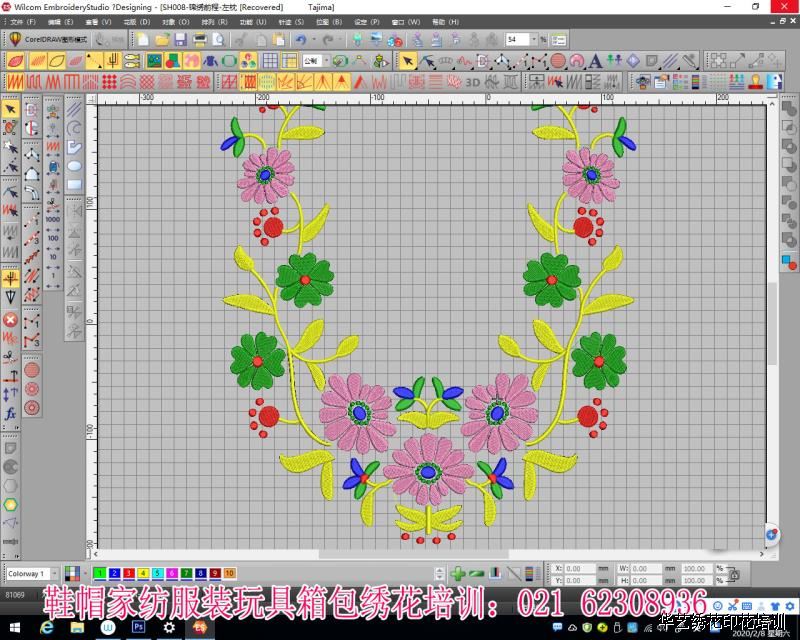Open the color palette grid icon
The image size is (800, 640).
click(x=72, y=574)
